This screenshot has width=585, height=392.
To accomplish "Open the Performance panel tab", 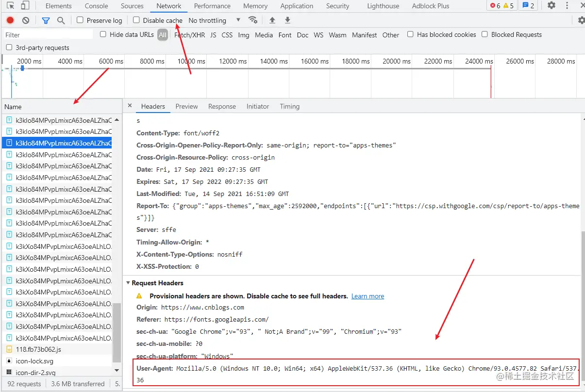I will point(212,6).
